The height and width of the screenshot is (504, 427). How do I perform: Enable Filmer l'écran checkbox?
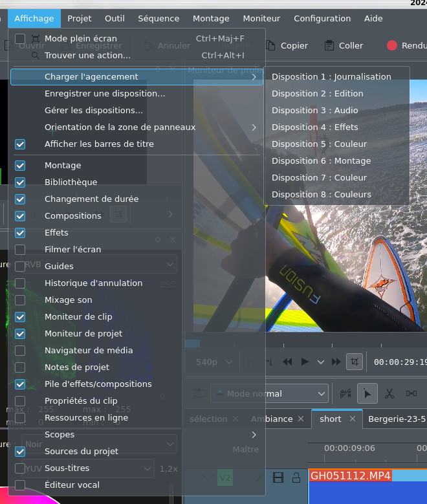pos(20,250)
